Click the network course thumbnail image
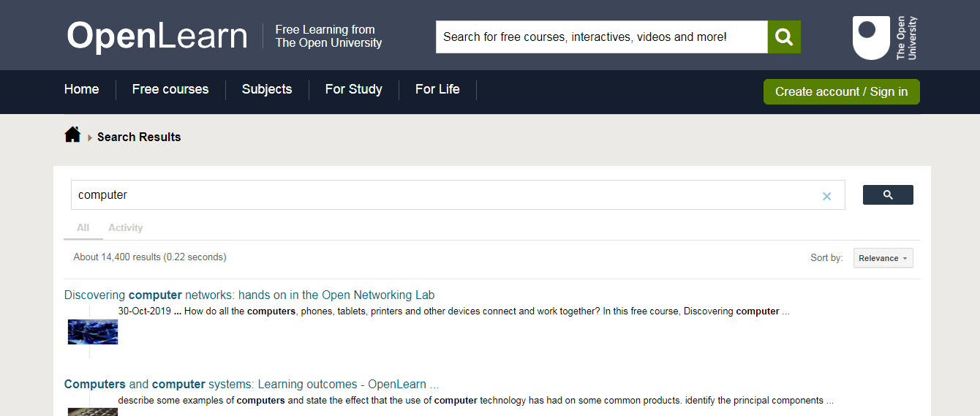The height and width of the screenshot is (416, 980). pyautogui.click(x=93, y=331)
